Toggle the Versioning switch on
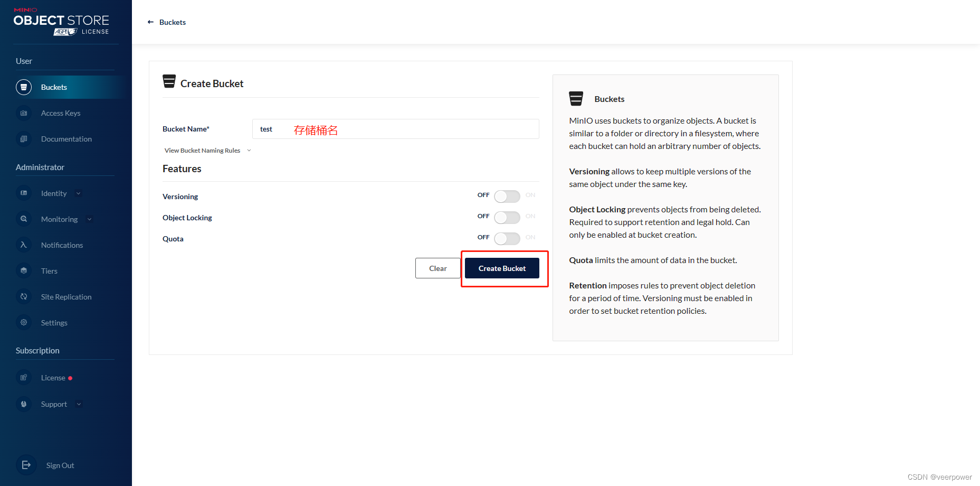 point(507,197)
